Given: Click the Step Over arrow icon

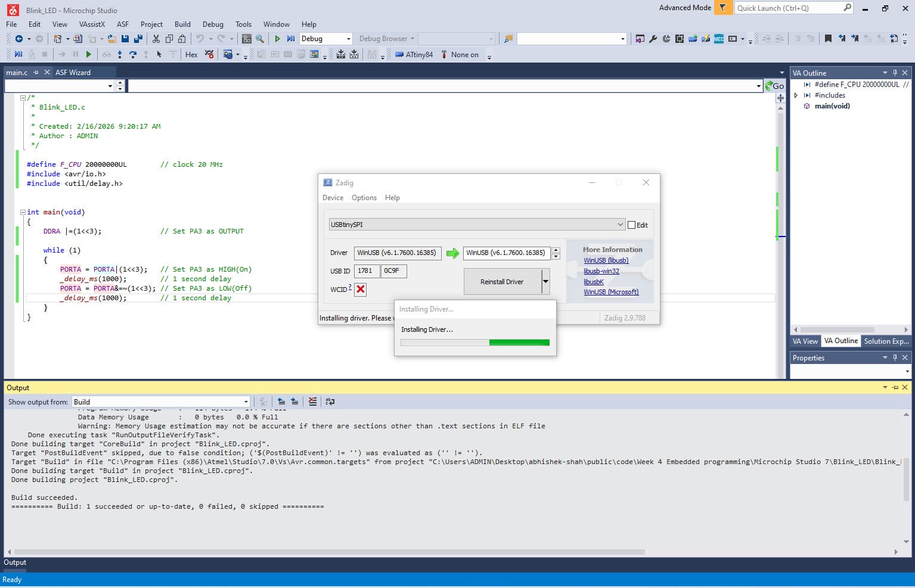Looking at the screenshot, I should (x=133, y=55).
